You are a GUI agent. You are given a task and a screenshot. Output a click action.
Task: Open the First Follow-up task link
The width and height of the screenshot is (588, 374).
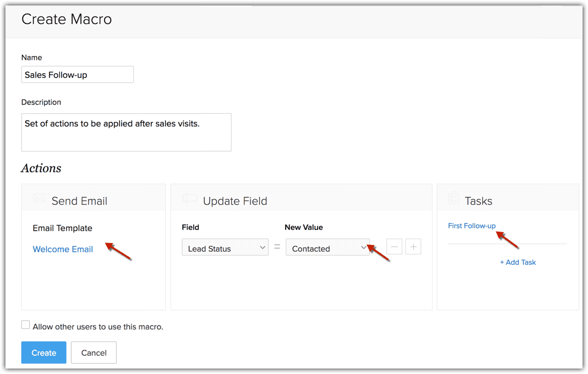pos(471,226)
